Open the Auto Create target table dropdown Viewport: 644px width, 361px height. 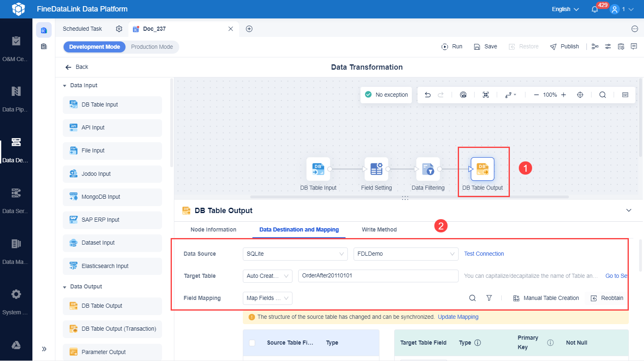267,276
